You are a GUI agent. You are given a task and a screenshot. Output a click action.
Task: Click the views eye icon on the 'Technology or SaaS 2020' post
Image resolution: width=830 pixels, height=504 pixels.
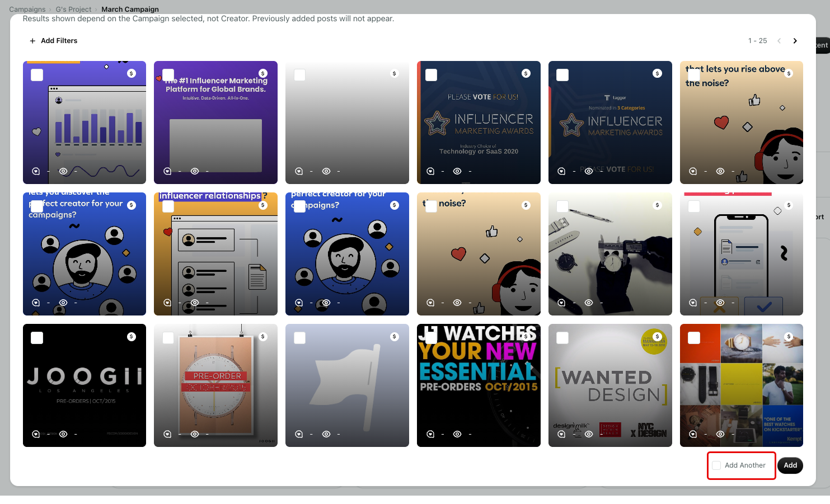[x=457, y=171]
